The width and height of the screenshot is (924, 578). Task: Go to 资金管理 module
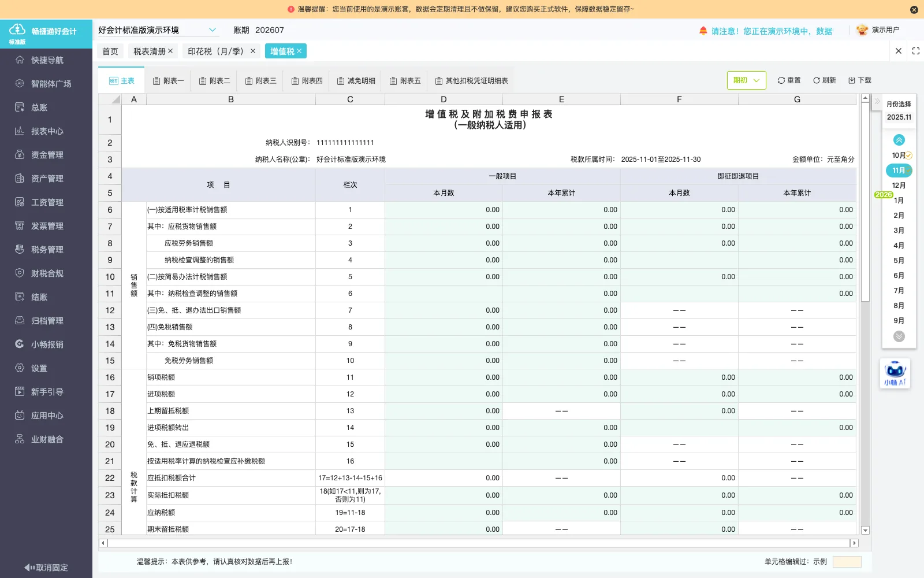tap(46, 155)
